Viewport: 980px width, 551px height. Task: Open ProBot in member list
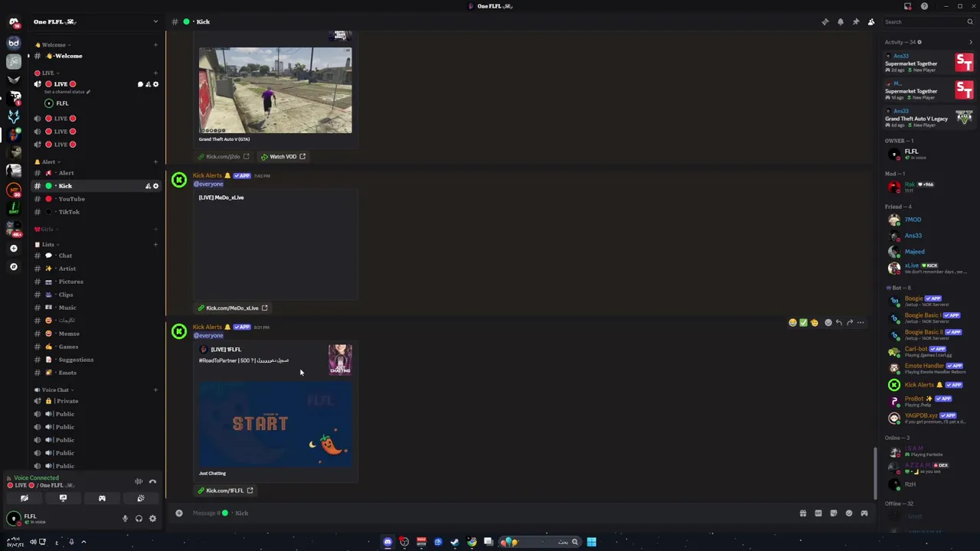pos(926,402)
